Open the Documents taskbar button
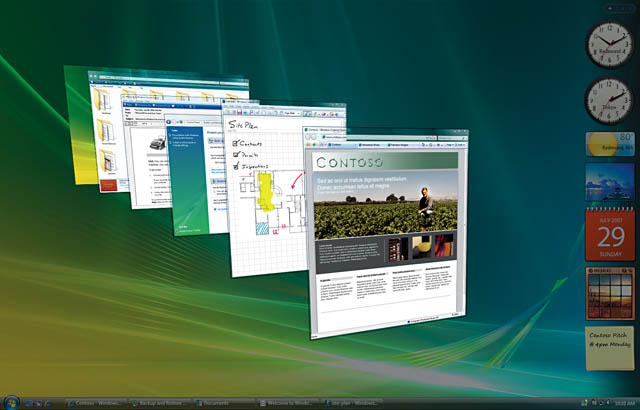 point(222,402)
